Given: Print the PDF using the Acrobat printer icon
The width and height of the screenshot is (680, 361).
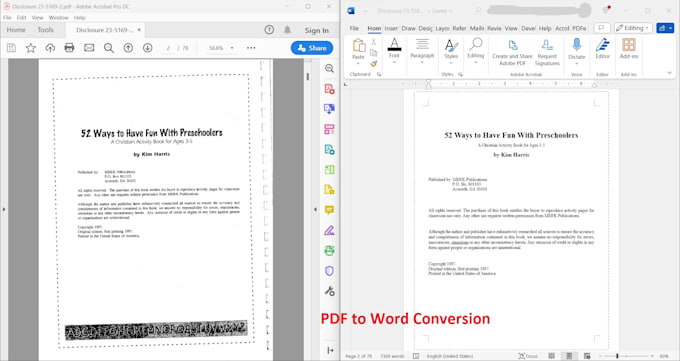Looking at the screenshot, I should click(69, 48).
